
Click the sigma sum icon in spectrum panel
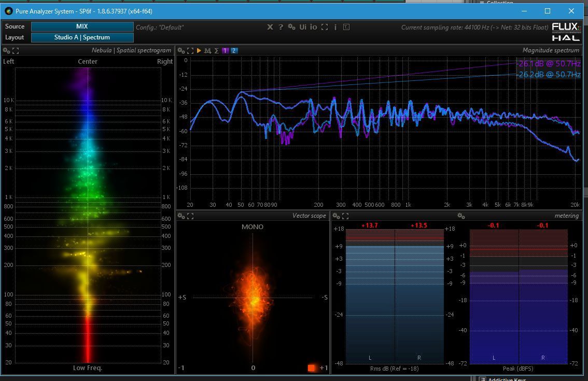(216, 50)
